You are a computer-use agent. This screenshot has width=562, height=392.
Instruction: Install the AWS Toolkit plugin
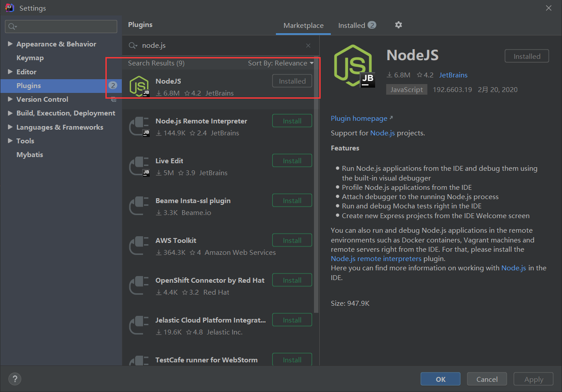tap(292, 240)
